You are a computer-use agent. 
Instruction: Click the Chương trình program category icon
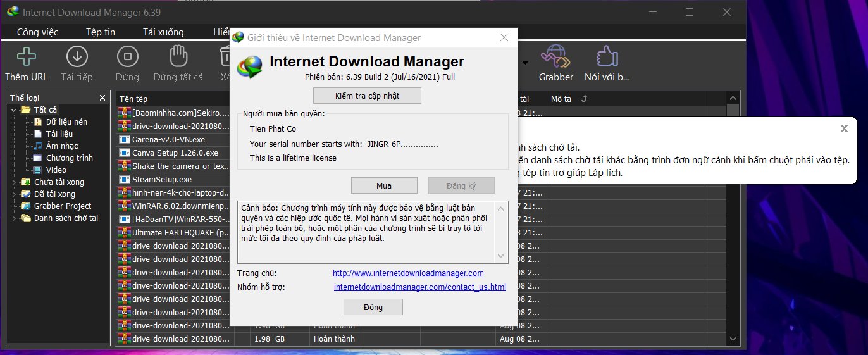(x=38, y=158)
